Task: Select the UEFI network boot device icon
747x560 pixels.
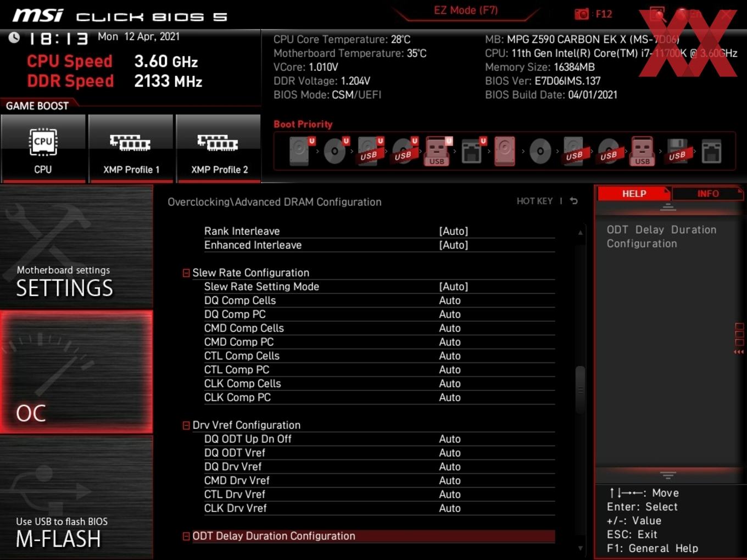Action: tap(473, 151)
